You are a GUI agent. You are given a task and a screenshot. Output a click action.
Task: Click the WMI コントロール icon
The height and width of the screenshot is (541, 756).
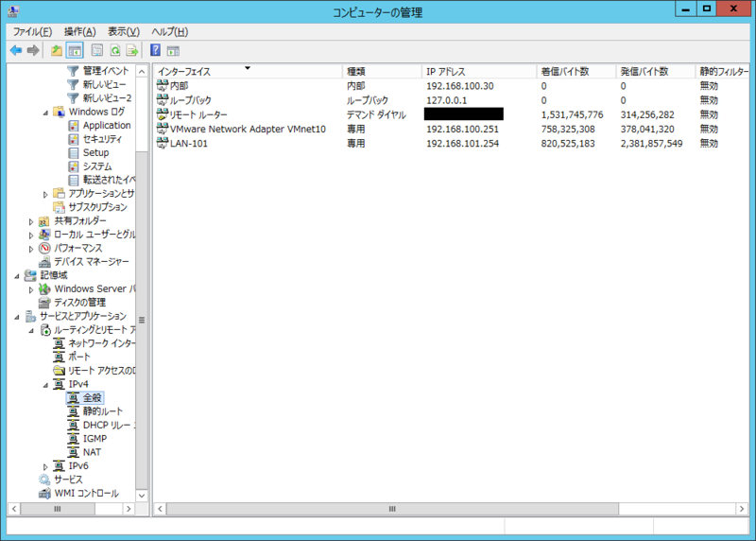click(x=44, y=493)
